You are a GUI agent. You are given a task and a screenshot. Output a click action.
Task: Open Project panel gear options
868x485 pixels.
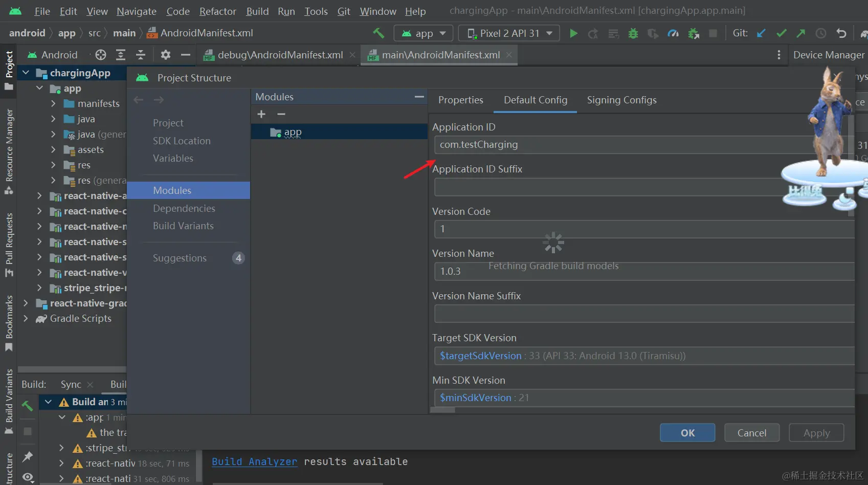click(166, 55)
